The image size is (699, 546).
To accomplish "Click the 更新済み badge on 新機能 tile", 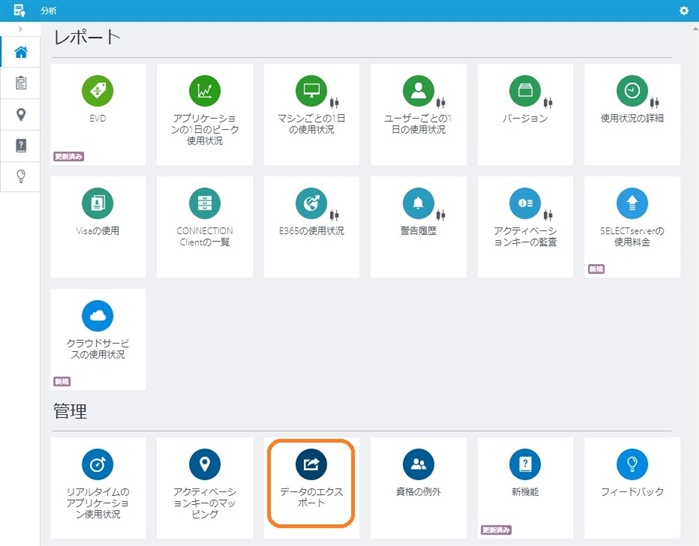I will click(496, 530).
